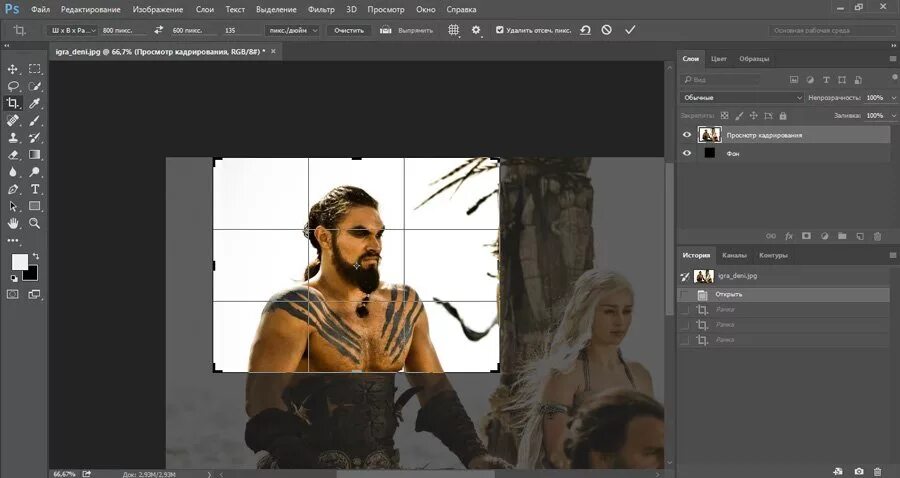Select the Blur tool
Screen dimensions: 900x478
(13, 172)
